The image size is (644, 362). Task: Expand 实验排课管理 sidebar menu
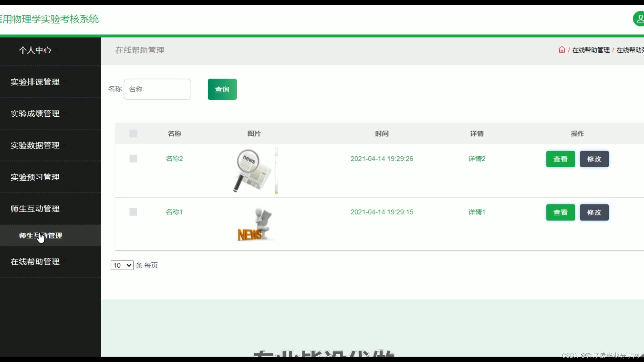coord(35,82)
